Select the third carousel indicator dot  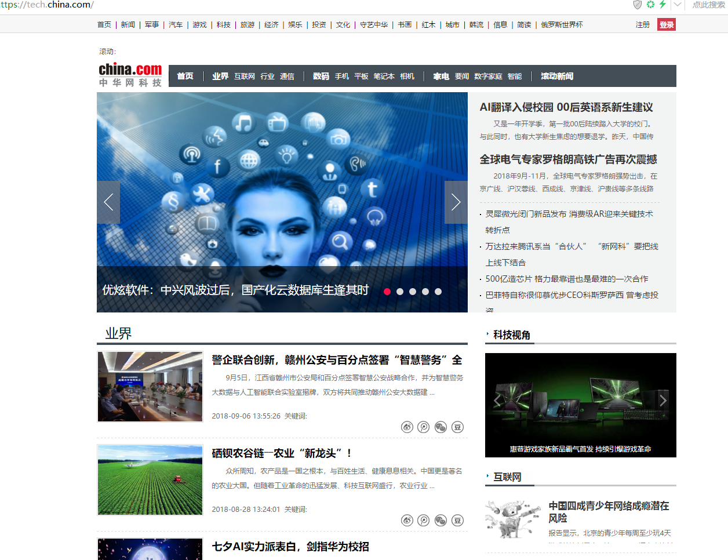pyautogui.click(x=413, y=292)
